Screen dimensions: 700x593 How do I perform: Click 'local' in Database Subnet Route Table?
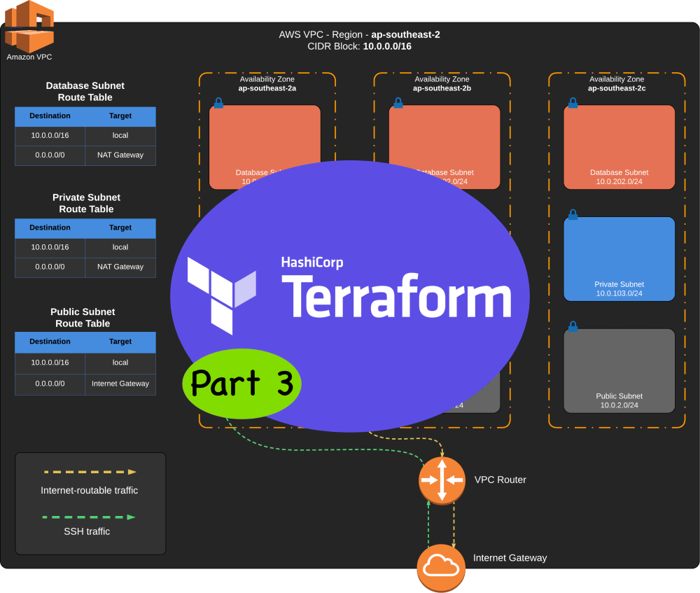tap(120, 135)
